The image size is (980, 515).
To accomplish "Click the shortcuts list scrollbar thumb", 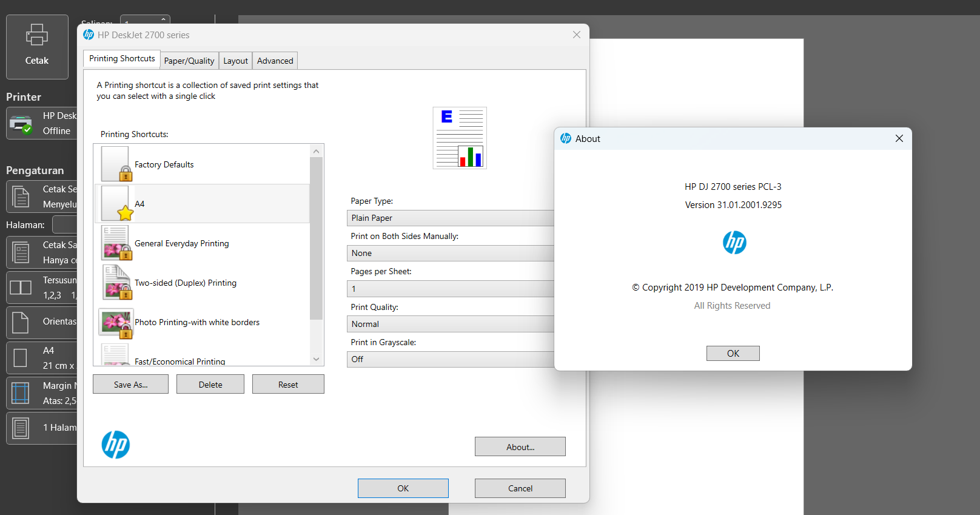I will point(316,238).
